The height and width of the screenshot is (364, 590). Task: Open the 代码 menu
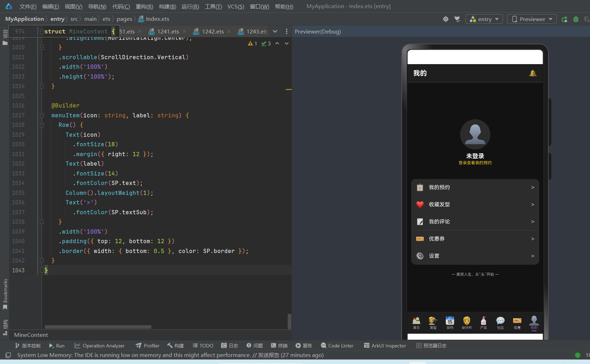[x=121, y=6]
